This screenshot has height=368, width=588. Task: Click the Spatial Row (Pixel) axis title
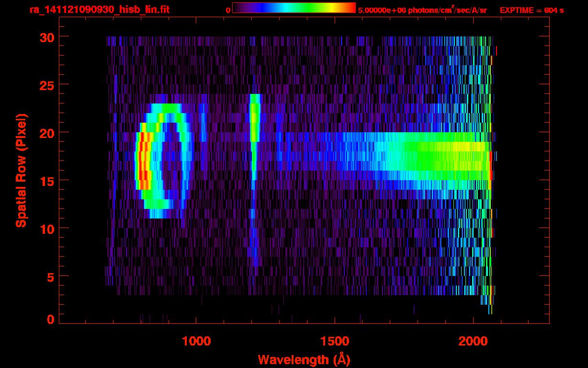21,171
